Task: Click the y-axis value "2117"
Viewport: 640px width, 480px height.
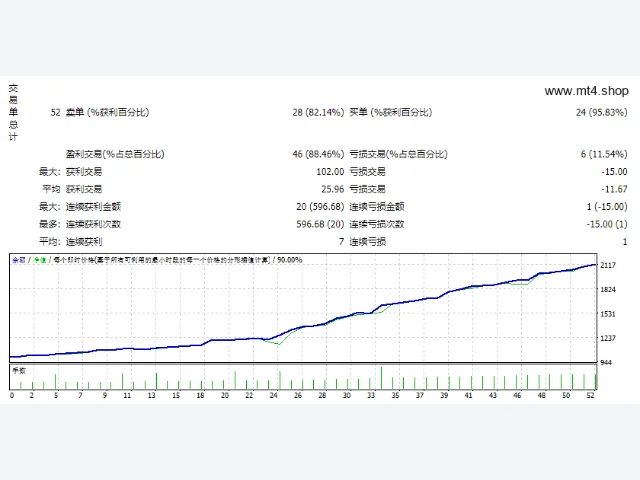Action: [x=608, y=265]
